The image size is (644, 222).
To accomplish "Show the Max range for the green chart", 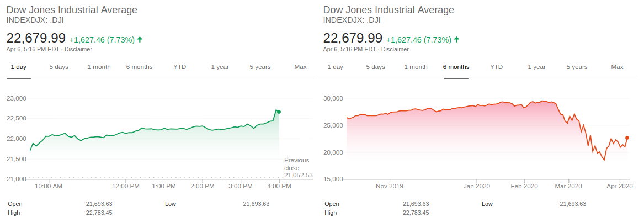I will pos(300,67).
